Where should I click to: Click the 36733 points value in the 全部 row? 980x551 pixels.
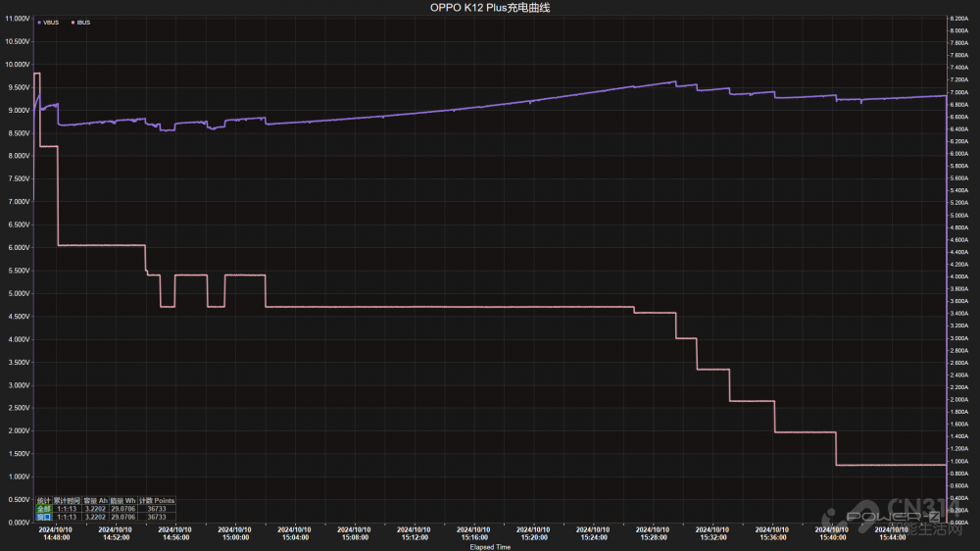156,509
